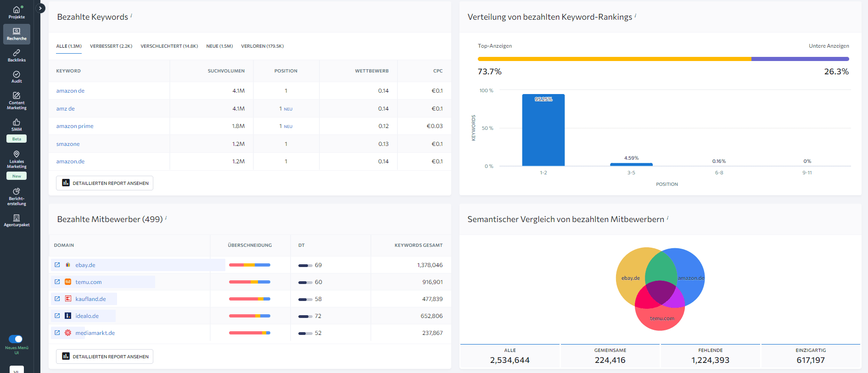Click the temu.com favicon
868x373 pixels.
(x=68, y=282)
